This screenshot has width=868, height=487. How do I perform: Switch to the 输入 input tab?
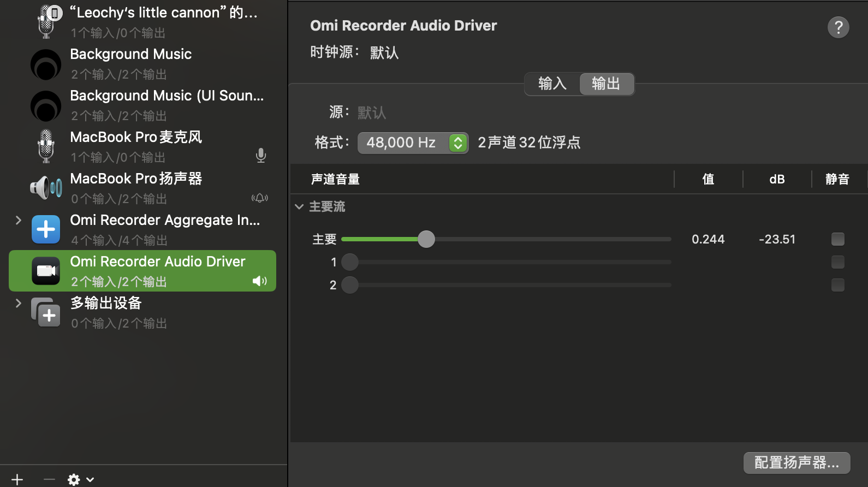552,84
